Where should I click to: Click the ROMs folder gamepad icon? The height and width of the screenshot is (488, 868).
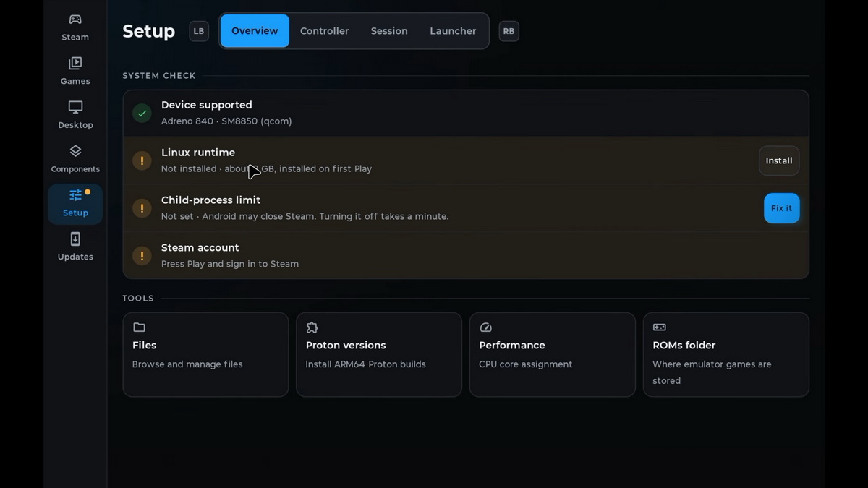[x=660, y=328]
